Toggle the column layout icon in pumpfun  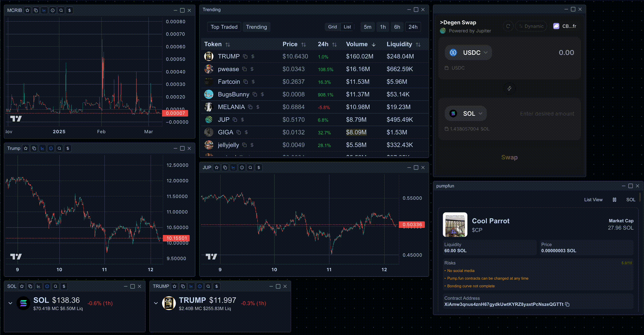pyautogui.click(x=614, y=200)
